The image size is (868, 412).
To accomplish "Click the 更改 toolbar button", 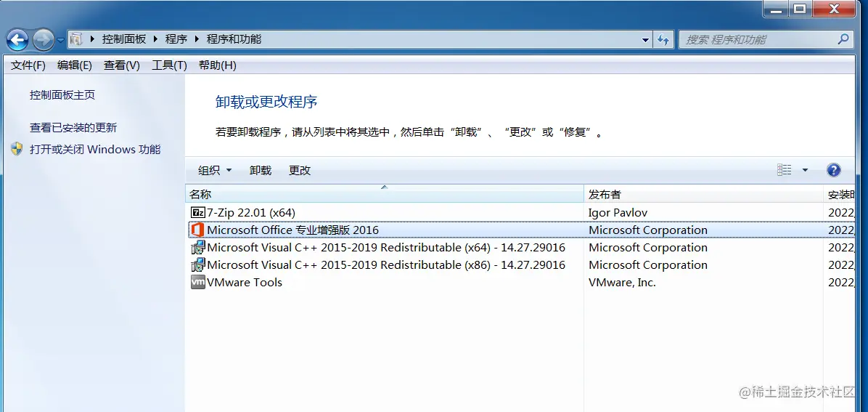I will [x=300, y=170].
